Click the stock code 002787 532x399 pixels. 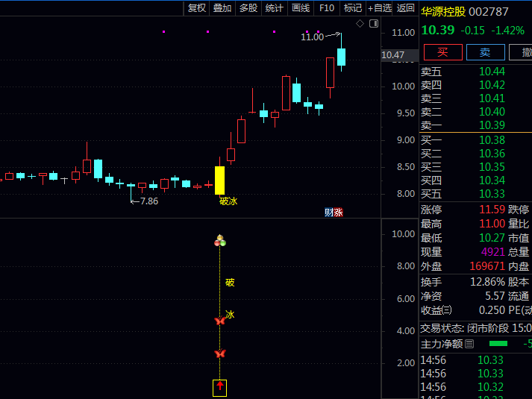489,12
